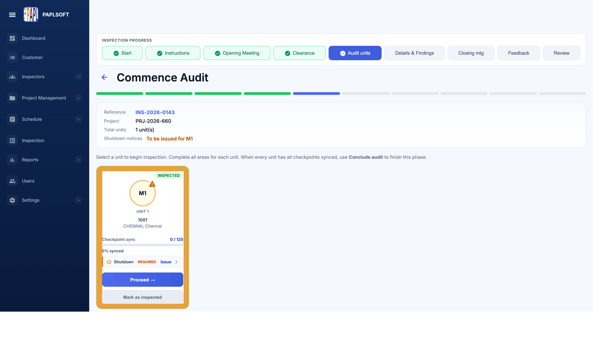This screenshot has width=593, height=364.
Task: Click the 1001 unit number
Action: pos(143,220)
